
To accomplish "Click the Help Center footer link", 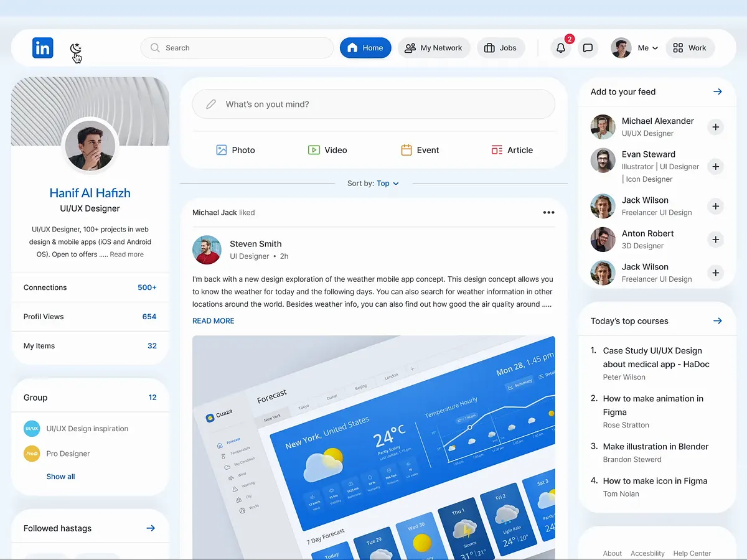I will (x=692, y=553).
